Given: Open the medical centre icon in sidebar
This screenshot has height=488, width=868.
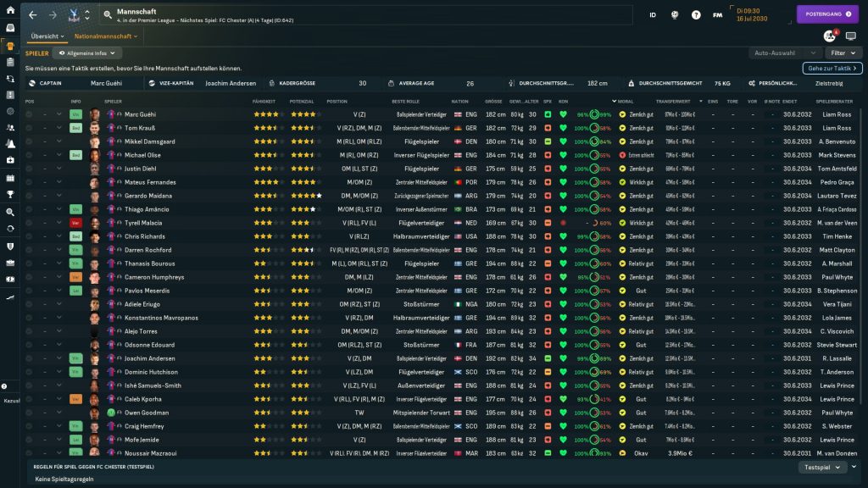Looking at the screenshot, I should click(11, 160).
